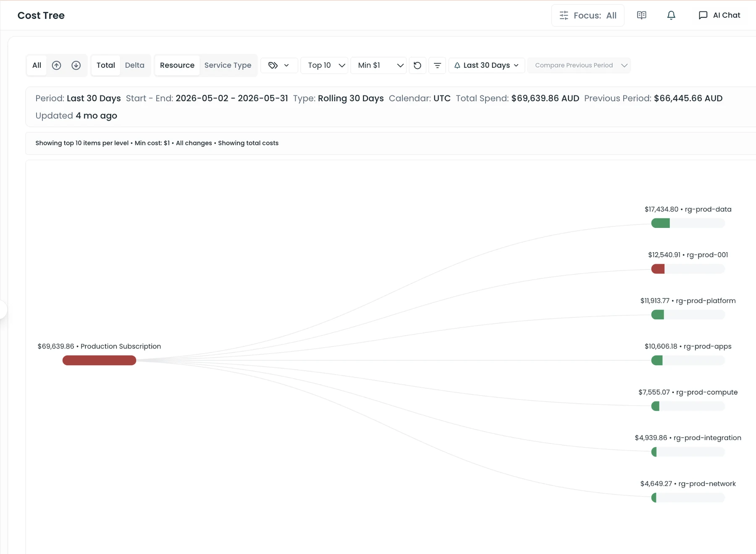The height and width of the screenshot is (554, 756).
Task: Select the rg-prod-data node label
Action: coord(688,209)
